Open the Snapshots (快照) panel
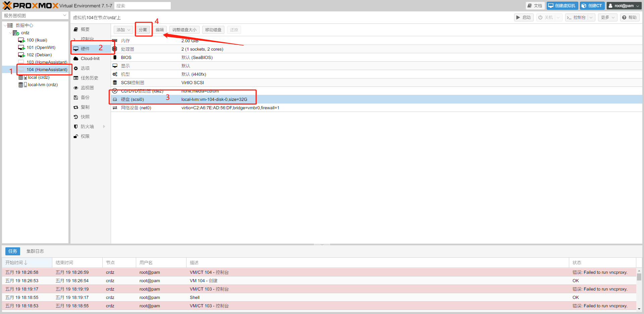The width and height of the screenshot is (644, 314). click(85, 117)
